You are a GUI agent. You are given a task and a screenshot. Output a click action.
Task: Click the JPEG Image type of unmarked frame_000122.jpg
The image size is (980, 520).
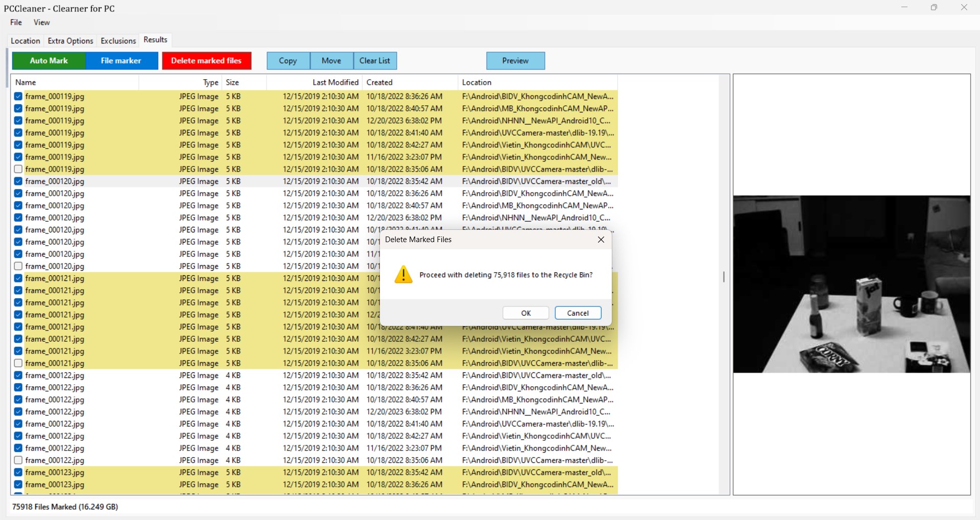tap(199, 460)
